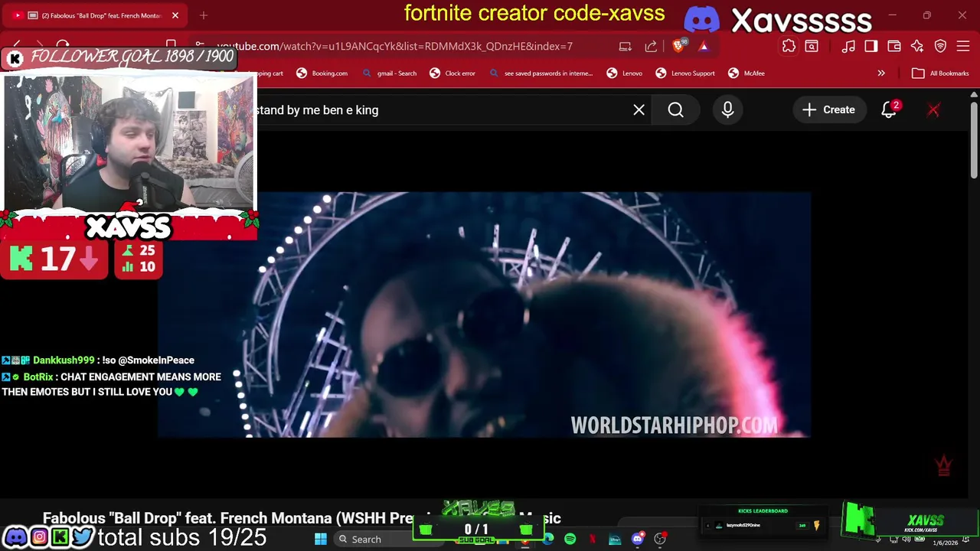Screen dimensions: 980x551
Task: Click the playing Ball Drop video
Action: [484, 315]
